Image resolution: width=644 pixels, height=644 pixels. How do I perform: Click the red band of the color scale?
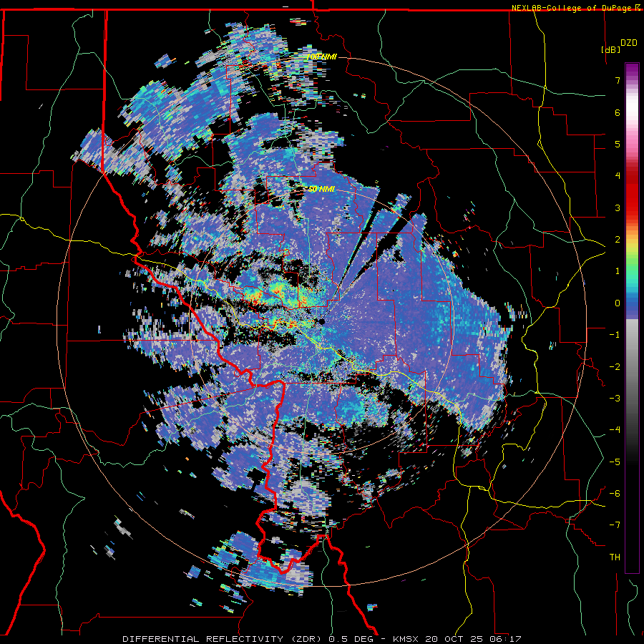click(x=632, y=193)
